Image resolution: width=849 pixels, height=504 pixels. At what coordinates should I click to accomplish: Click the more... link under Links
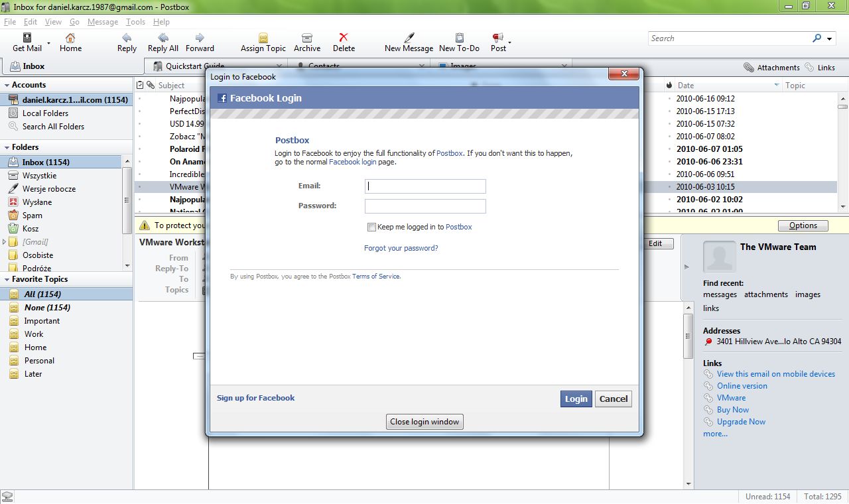(x=715, y=434)
